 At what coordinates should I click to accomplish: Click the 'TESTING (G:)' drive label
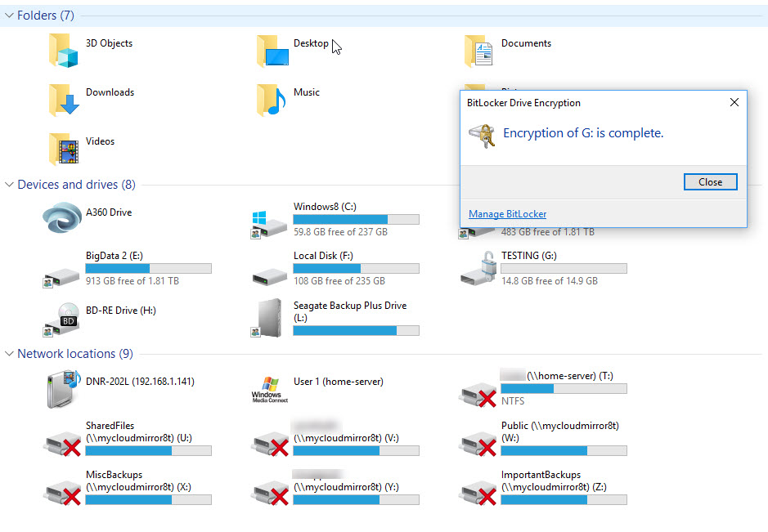click(529, 256)
